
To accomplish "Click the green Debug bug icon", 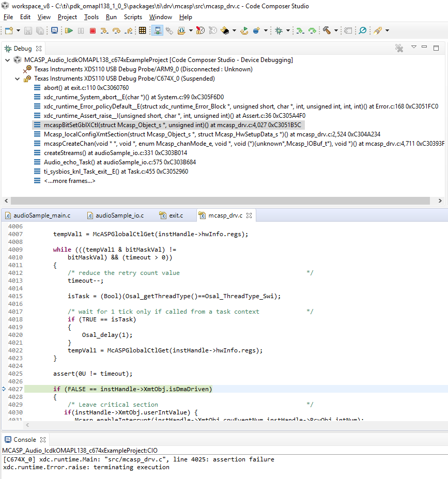I will point(279,30).
